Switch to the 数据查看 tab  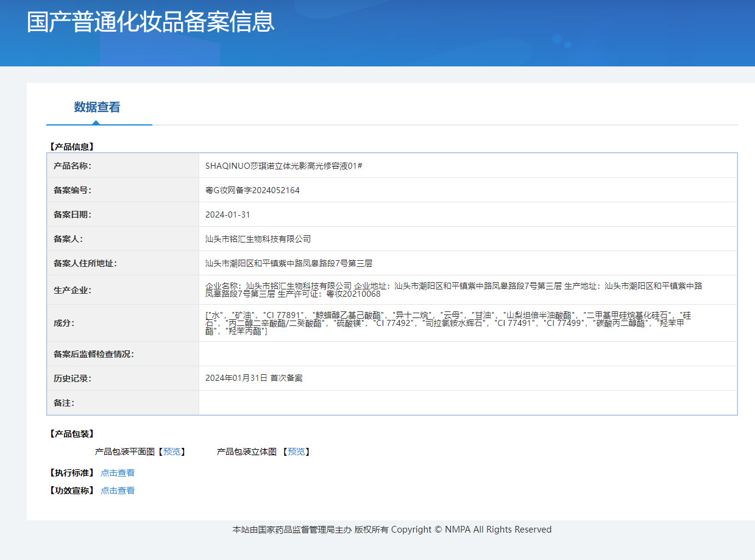pyautogui.click(x=97, y=107)
